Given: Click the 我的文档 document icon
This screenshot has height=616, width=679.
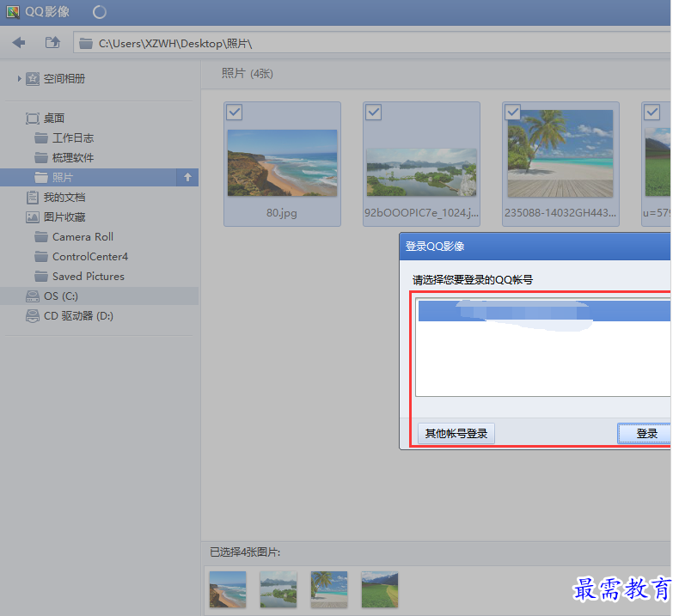Looking at the screenshot, I should point(33,198).
